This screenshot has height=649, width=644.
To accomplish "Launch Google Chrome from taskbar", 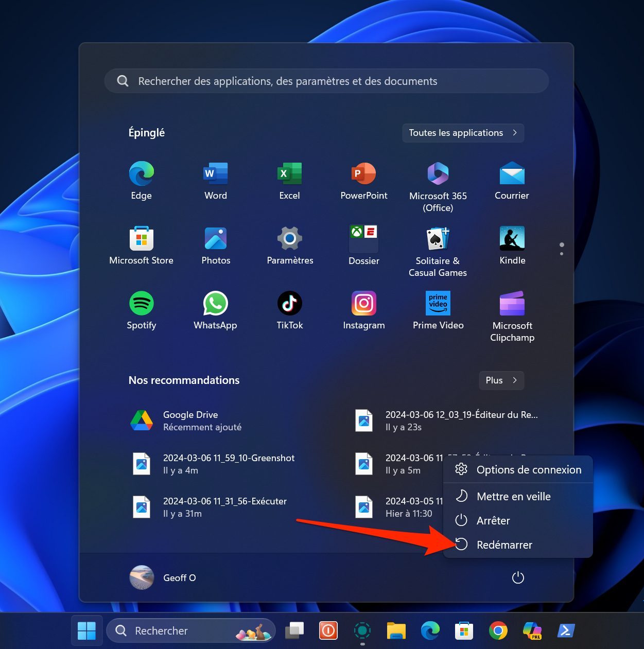I will click(498, 630).
